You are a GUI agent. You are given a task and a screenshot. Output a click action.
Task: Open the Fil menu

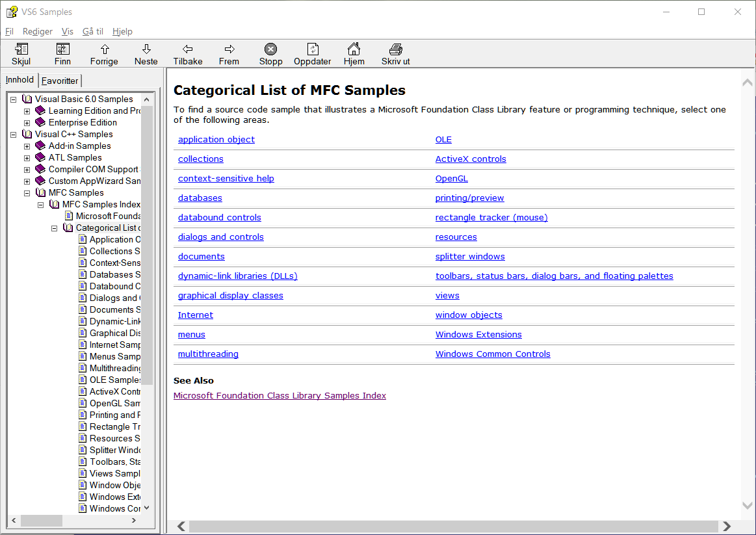coord(9,31)
